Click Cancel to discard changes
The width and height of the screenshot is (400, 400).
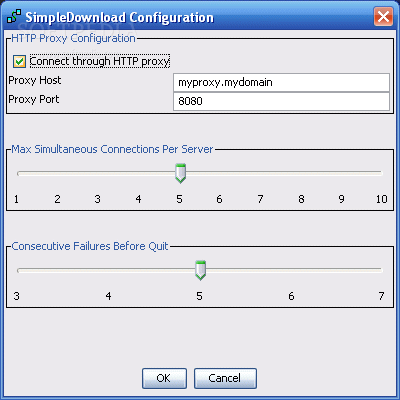point(225,378)
